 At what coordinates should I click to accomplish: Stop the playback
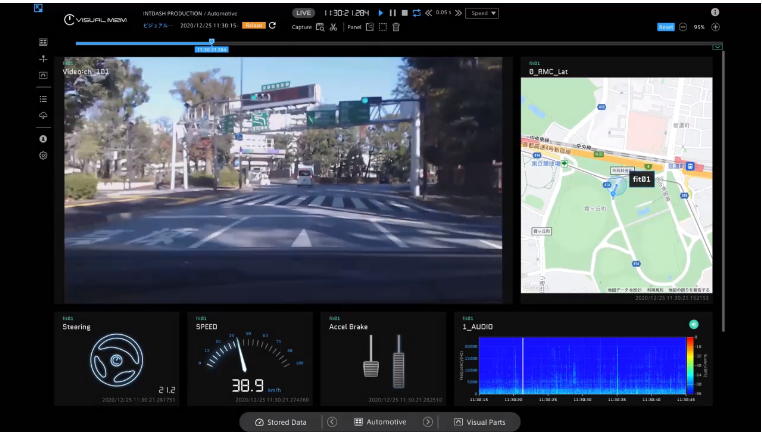pos(404,13)
